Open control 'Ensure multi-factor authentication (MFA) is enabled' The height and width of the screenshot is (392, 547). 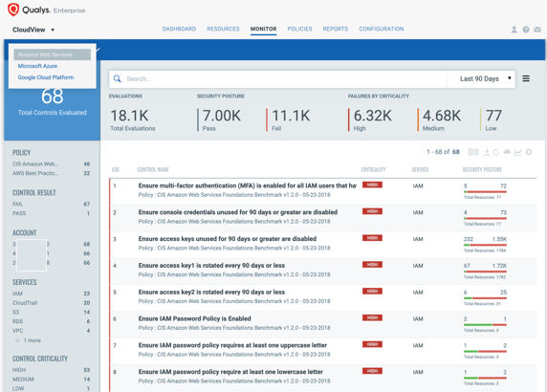pyautogui.click(x=248, y=185)
